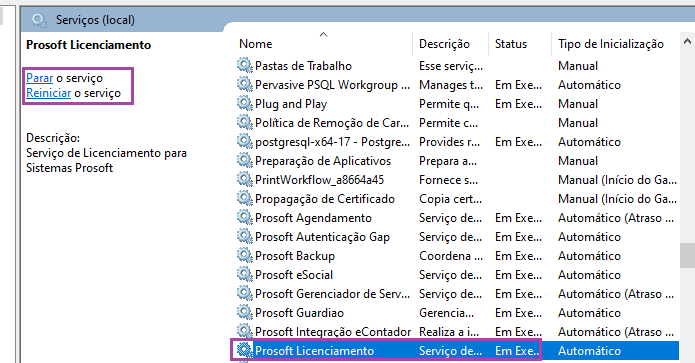Select the Prosoft Agendamento service name
Image resolution: width=695 pixels, height=363 pixels.
click(313, 219)
